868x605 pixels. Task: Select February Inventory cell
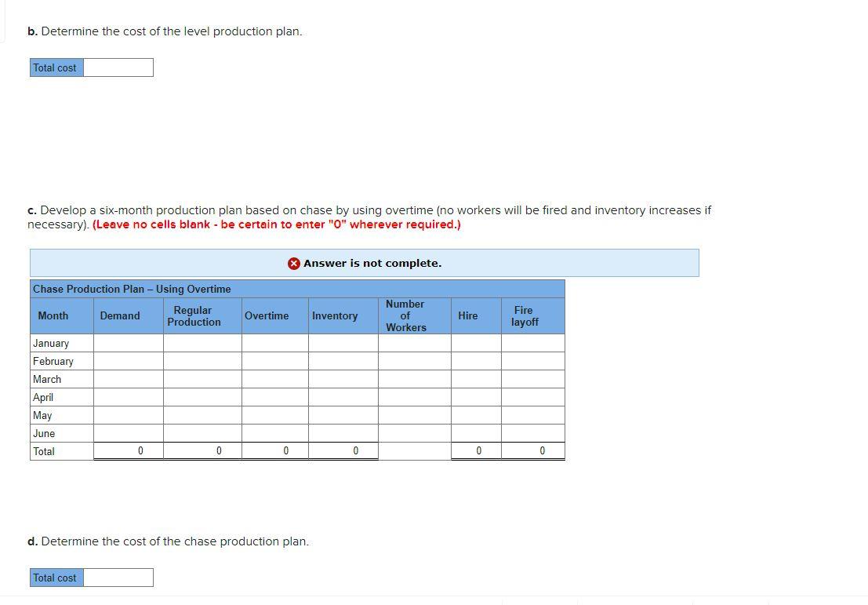click(343, 361)
